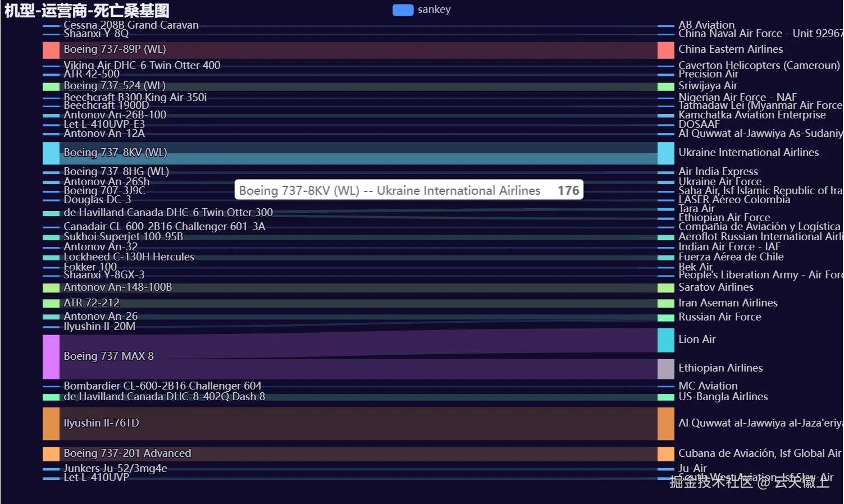Click the Ilyushin Il-76TD node
This screenshot has width=844, height=504.
[x=51, y=424]
